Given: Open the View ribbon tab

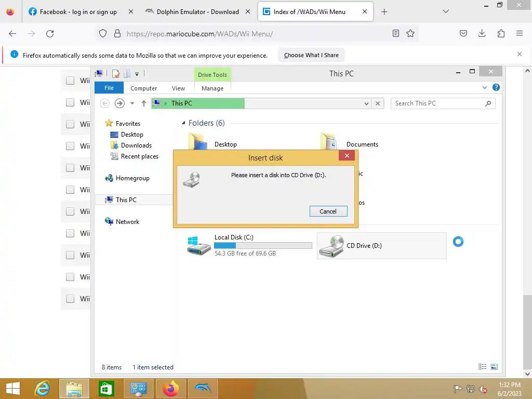Looking at the screenshot, I should 178,88.
